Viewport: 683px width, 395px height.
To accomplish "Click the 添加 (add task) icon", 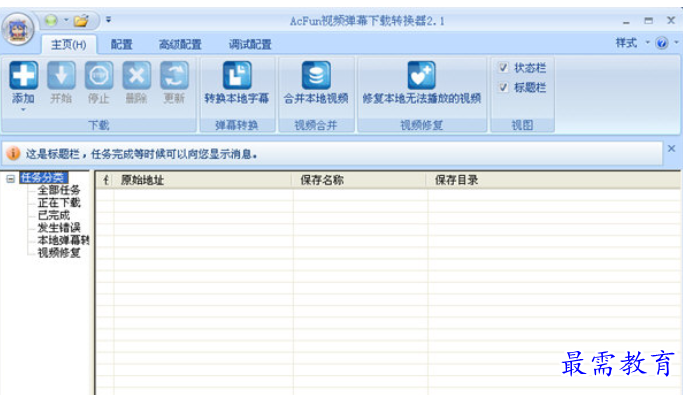I will pyautogui.click(x=24, y=76).
